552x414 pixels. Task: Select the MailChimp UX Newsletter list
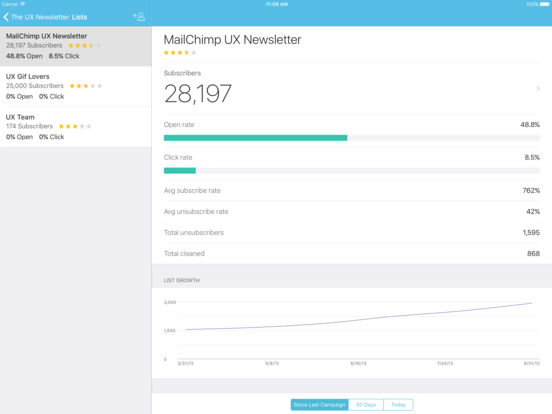click(76, 46)
